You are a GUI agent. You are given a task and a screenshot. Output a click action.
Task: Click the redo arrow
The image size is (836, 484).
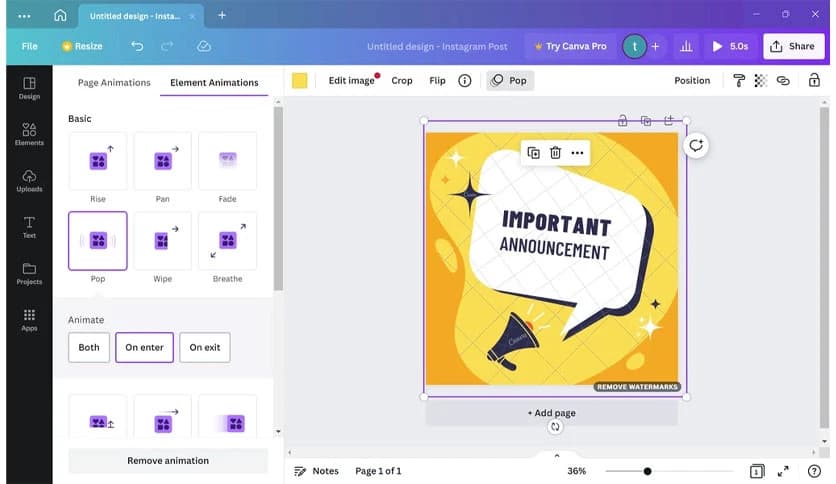(167, 46)
